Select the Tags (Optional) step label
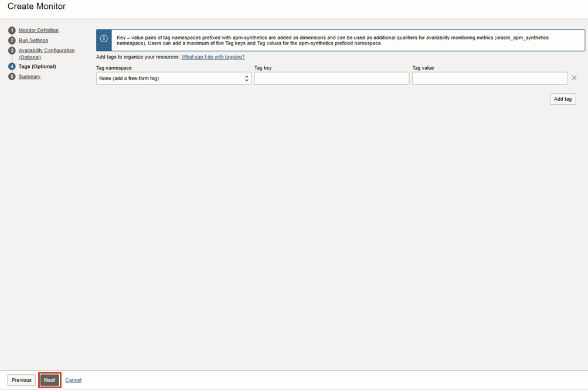The height and width of the screenshot is (390, 588). pyautogui.click(x=37, y=67)
